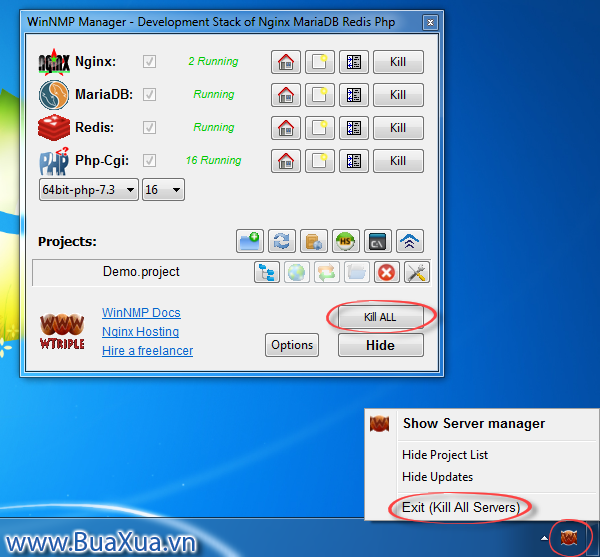Open Demo.project tree structure icon
This screenshot has height=557, width=600.
267,272
